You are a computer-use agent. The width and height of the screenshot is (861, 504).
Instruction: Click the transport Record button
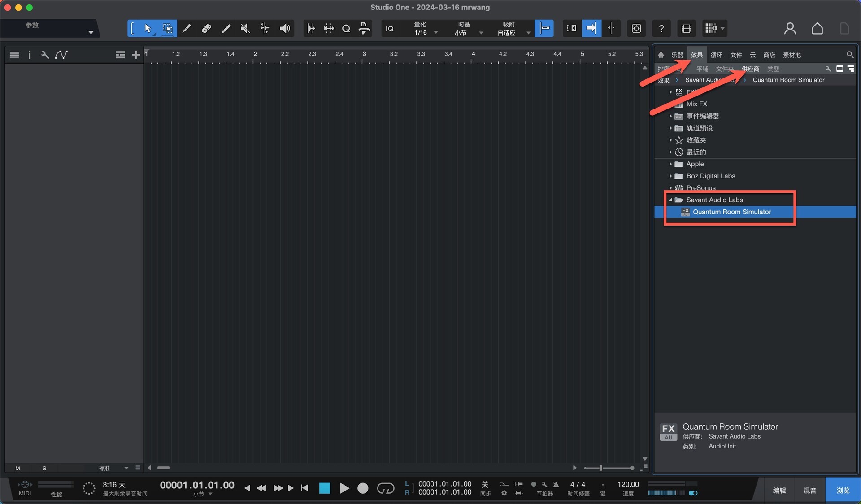pyautogui.click(x=363, y=488)
